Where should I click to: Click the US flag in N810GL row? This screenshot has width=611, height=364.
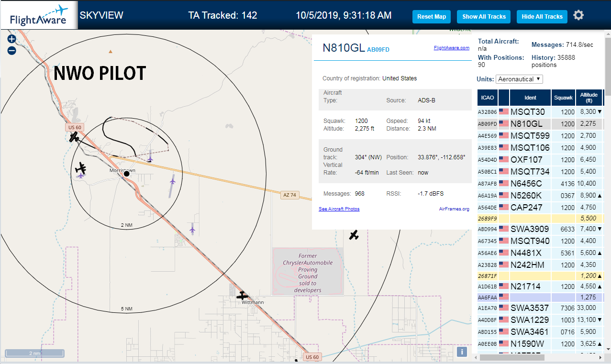(x=504, y=123)
